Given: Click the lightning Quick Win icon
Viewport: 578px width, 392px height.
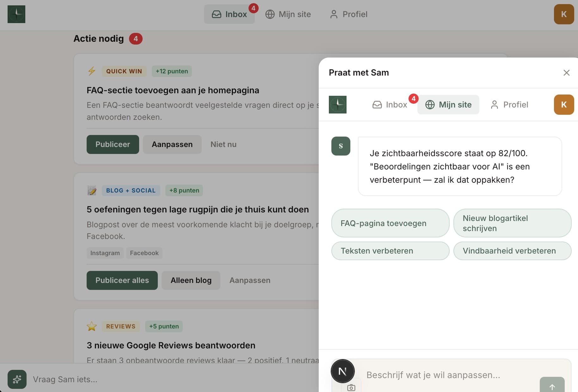Looking at the screenshot, I should [x=92, y=71].
